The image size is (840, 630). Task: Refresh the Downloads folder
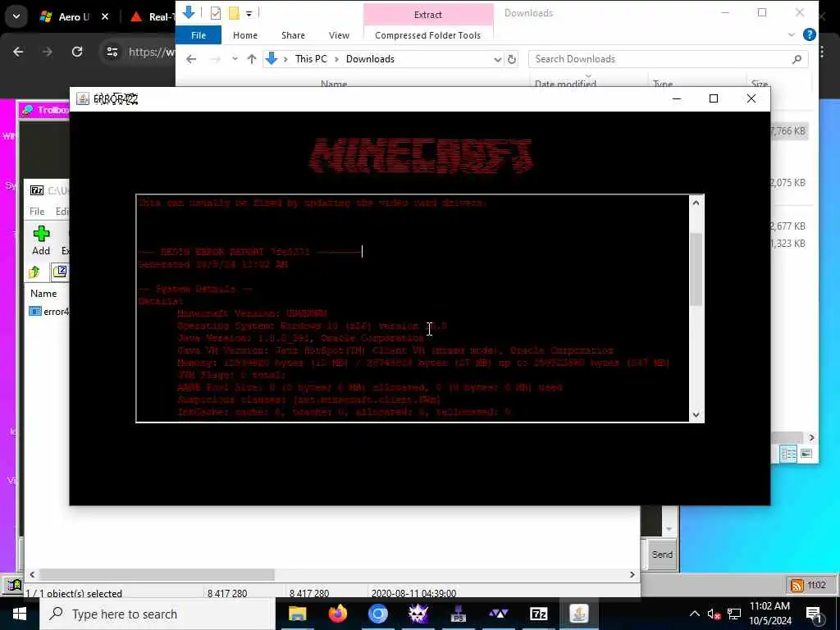[x=512, y=59]
